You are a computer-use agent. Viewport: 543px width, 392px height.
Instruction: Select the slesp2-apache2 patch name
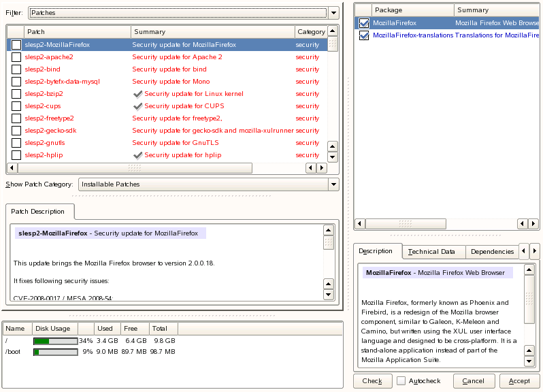click(x=49, y=57)
